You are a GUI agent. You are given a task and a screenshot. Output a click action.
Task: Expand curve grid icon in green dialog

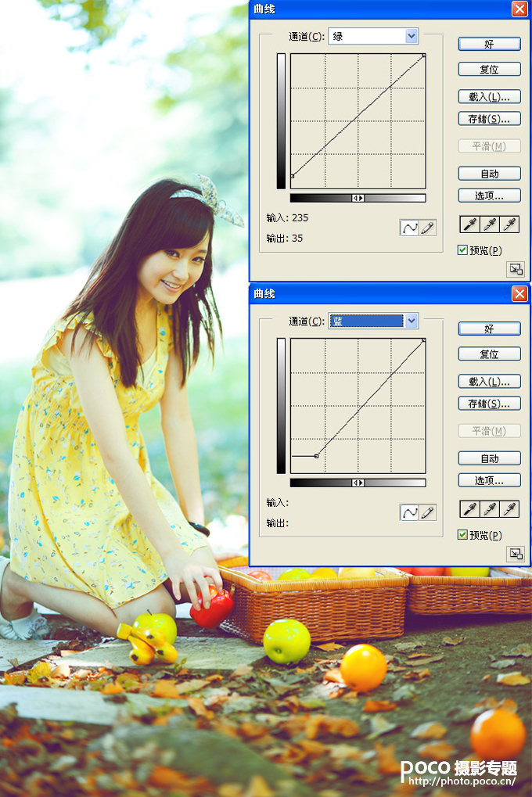click(516, 269)
